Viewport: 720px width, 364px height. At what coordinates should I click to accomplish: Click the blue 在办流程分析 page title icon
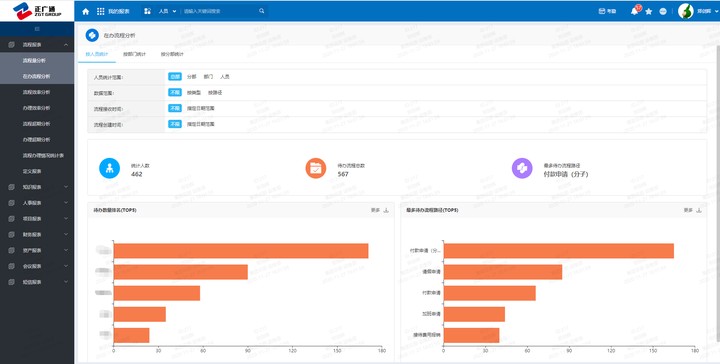pyautogui.click(x=92, y=35)
